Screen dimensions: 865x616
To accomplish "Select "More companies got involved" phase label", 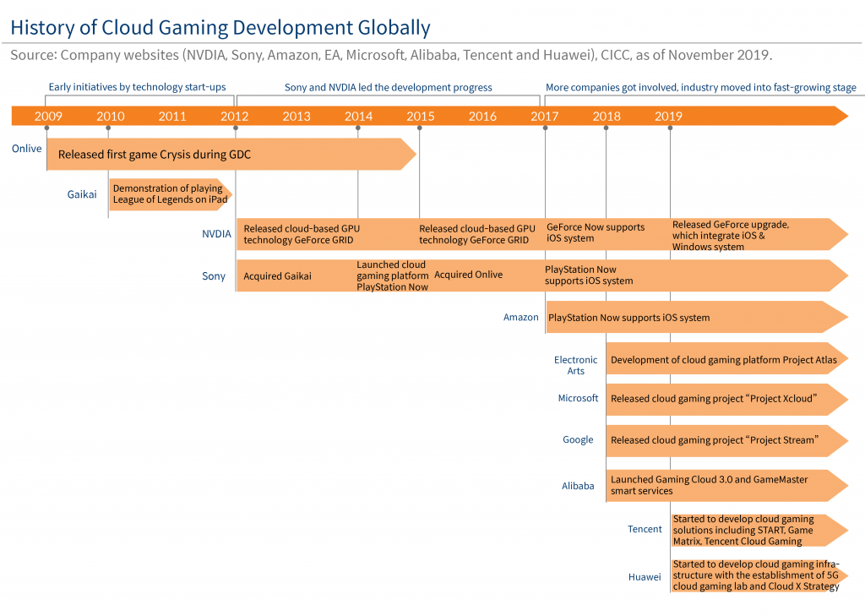I will pyautogui.click(x=701, y=87).
